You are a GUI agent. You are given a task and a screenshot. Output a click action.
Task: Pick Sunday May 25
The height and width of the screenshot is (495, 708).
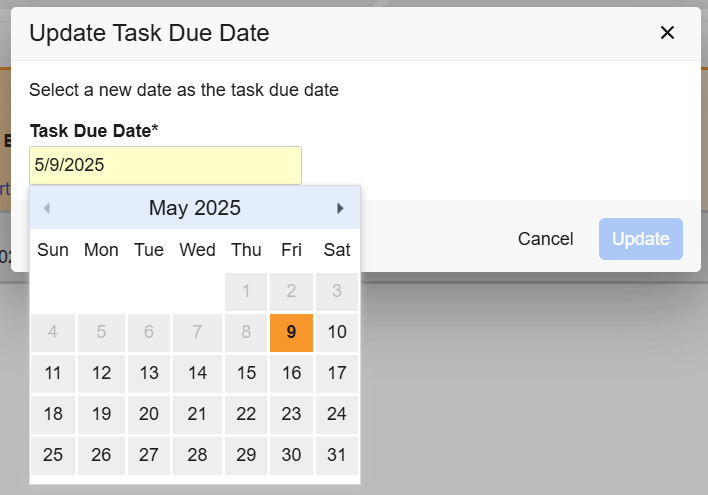click(53, 455)
